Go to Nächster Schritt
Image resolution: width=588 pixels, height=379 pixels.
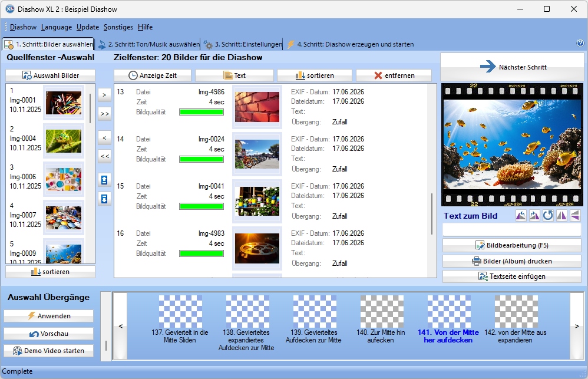click(512, 67)
